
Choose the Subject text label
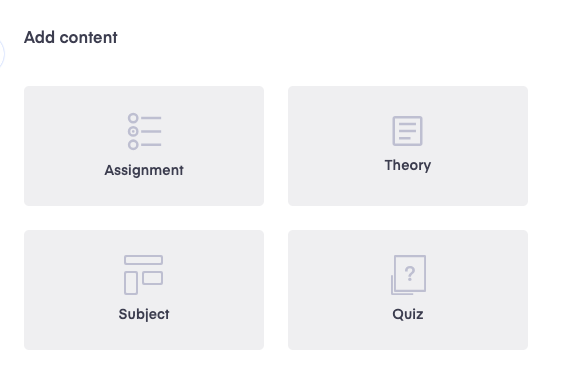tap(144, 314)
